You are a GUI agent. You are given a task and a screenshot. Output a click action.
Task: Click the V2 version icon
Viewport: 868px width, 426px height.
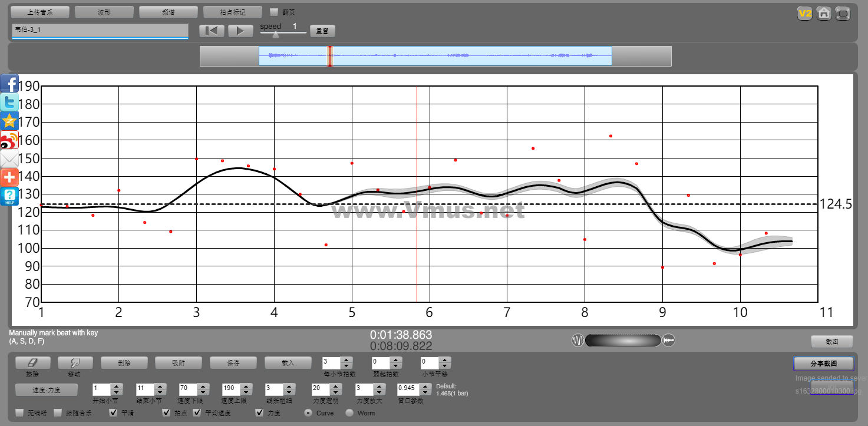[x=804, y=13]
